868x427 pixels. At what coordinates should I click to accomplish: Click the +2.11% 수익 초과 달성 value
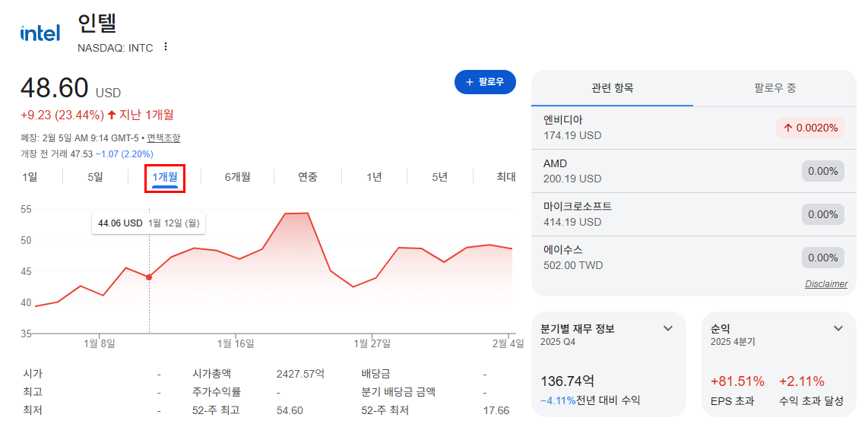click(x=802, y=381)
